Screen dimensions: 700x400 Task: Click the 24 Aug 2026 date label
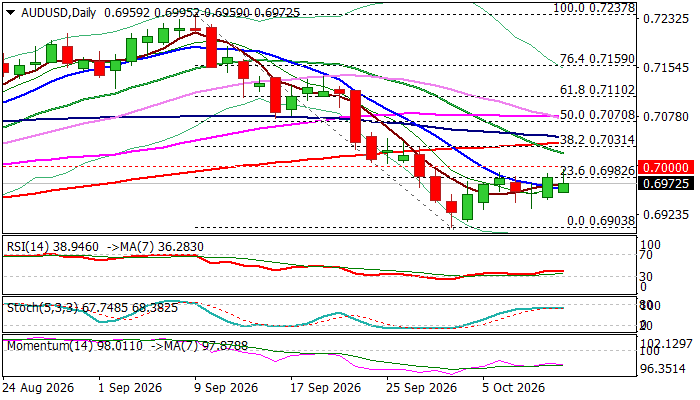(x=38, y=388)
